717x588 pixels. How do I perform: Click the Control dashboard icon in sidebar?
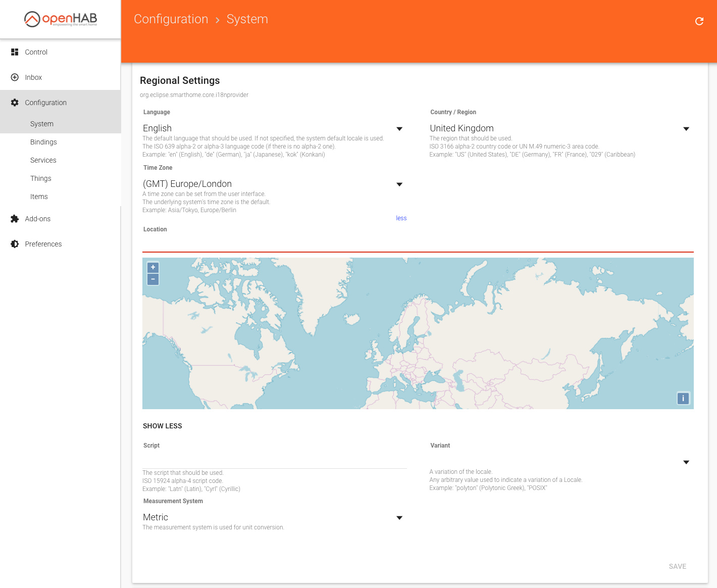(x=15, y=52)
